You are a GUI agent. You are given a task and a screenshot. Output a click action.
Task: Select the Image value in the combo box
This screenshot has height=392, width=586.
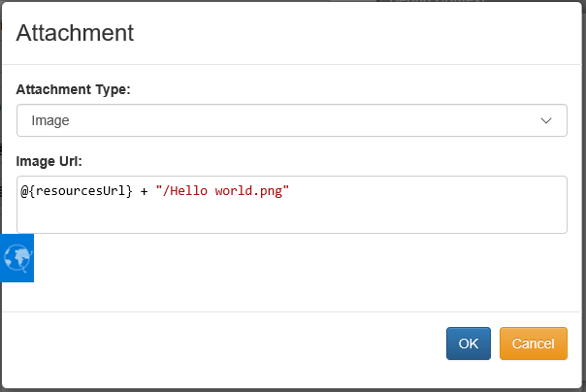tap(50, 120)
